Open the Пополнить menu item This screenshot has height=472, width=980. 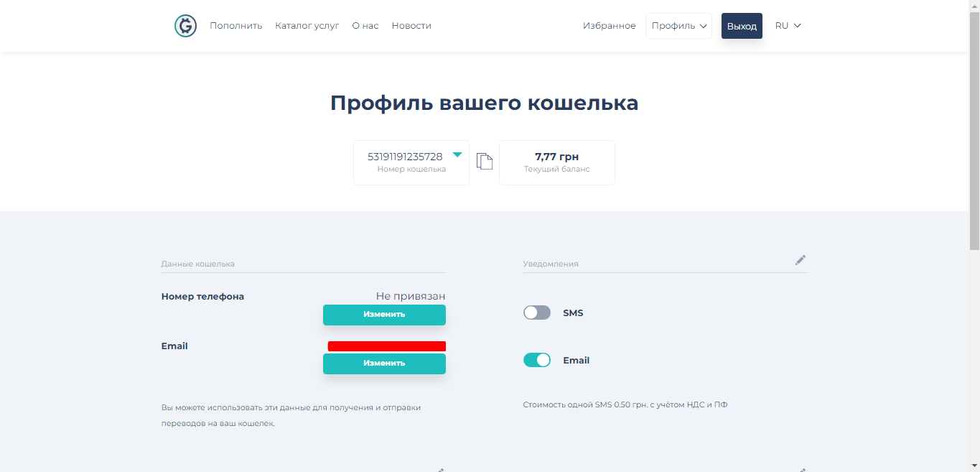236,26
